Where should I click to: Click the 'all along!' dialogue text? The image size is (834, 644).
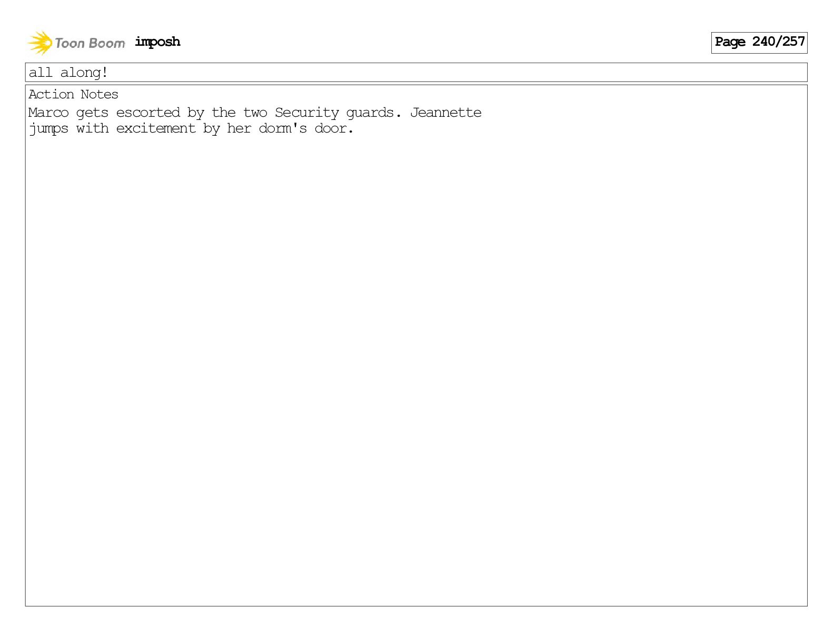pyautogui.click(x=68, y=73)
